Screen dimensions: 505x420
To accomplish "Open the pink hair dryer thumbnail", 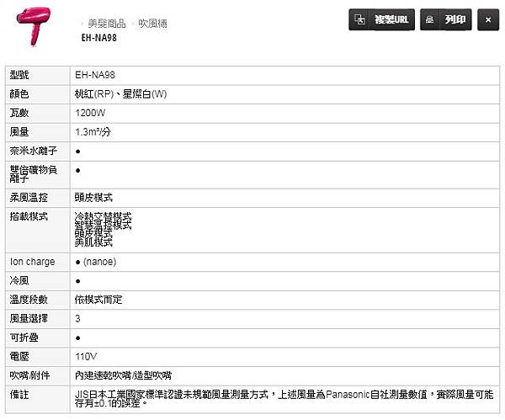I will coord(34,26).
